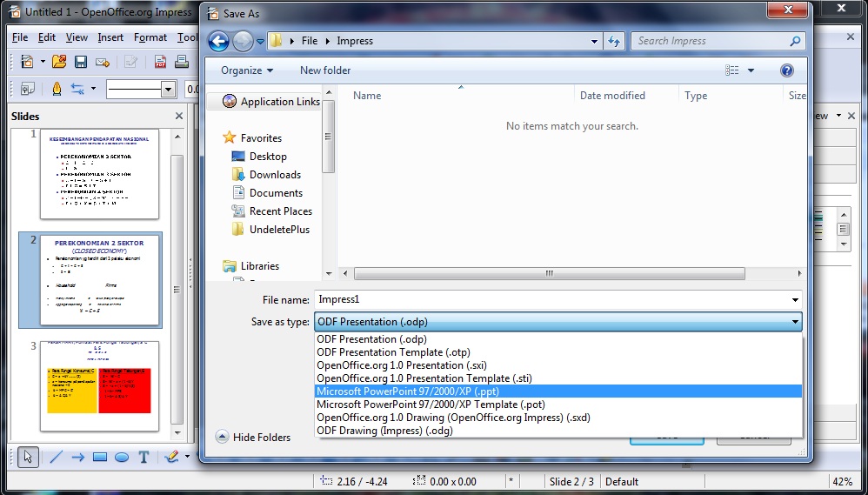Click the Forward arrow in Save As dialog

(243, 41)
